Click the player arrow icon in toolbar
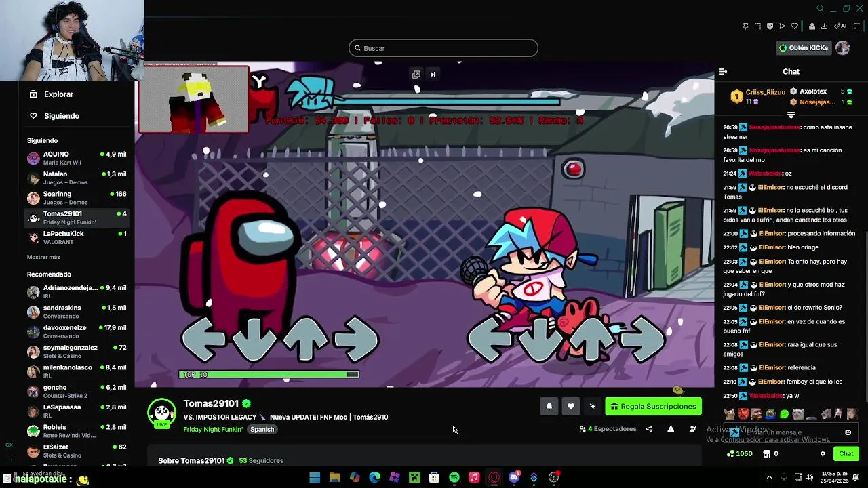The image size is (868, 488). (782, 26)
